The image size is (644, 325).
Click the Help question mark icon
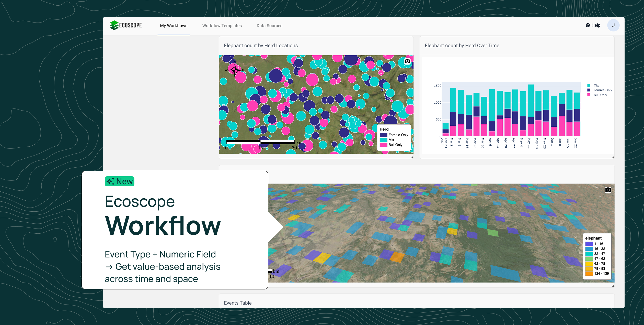[588, 25]
